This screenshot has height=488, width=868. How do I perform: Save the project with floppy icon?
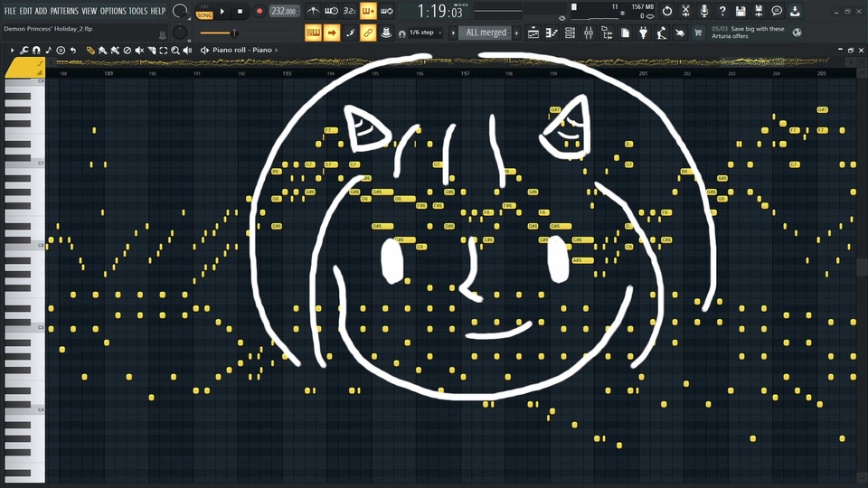tap(741, 11)
